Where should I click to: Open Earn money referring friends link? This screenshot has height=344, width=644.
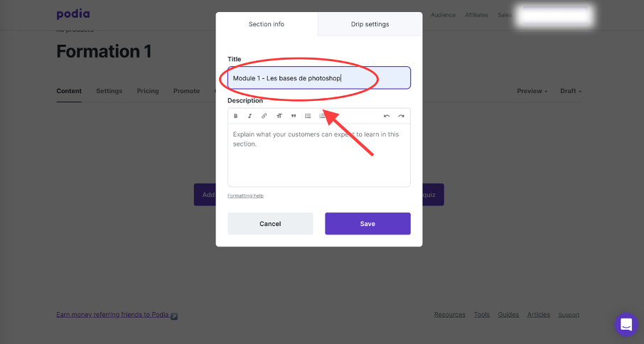point(112,315)
